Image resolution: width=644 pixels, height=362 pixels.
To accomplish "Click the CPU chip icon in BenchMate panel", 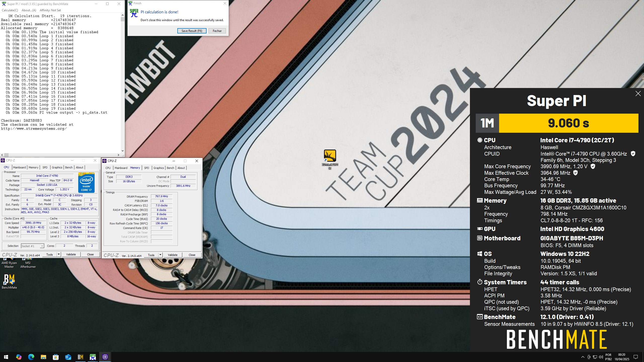I will pos(480,140).
